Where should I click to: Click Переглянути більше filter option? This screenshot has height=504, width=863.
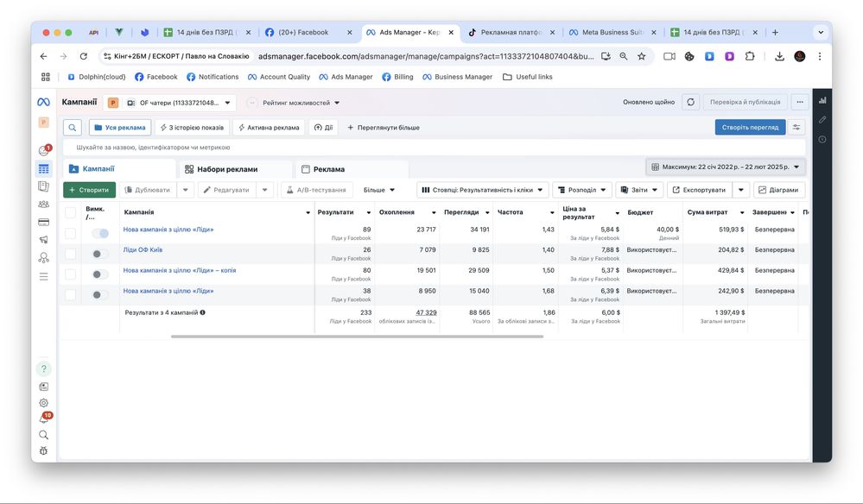383,128
